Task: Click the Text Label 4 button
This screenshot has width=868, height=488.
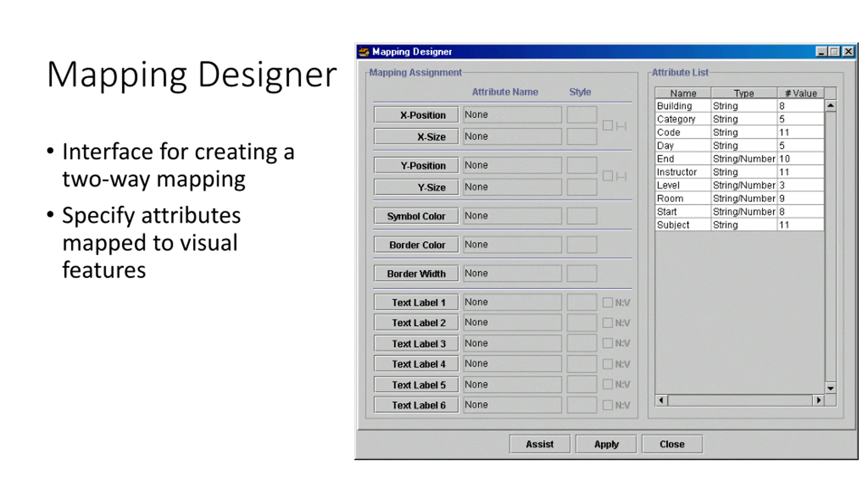Action: click(x=416, y=364)
